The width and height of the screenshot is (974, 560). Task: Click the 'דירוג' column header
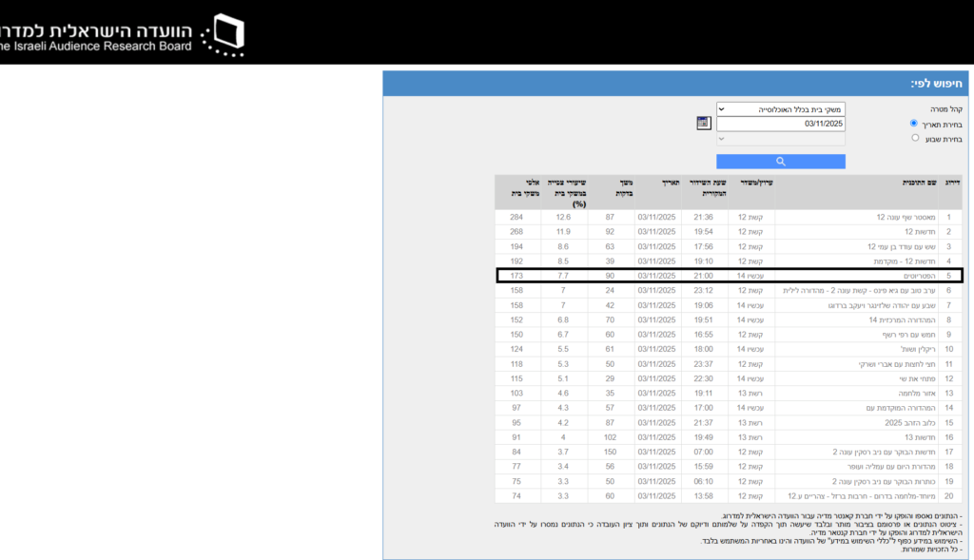(x=951, y=183)
